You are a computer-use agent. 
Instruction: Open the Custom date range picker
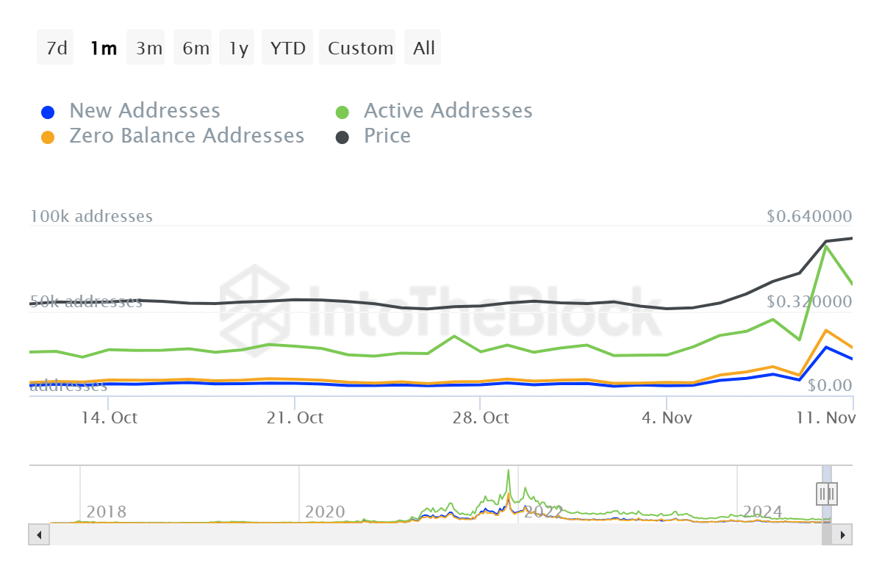[x=360, y=48]
